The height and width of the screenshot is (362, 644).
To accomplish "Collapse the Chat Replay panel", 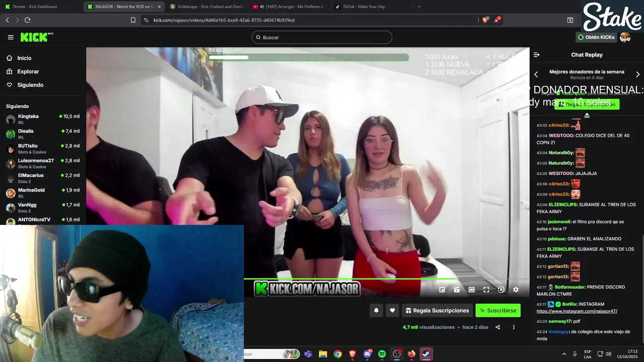I will pos(536,55).
